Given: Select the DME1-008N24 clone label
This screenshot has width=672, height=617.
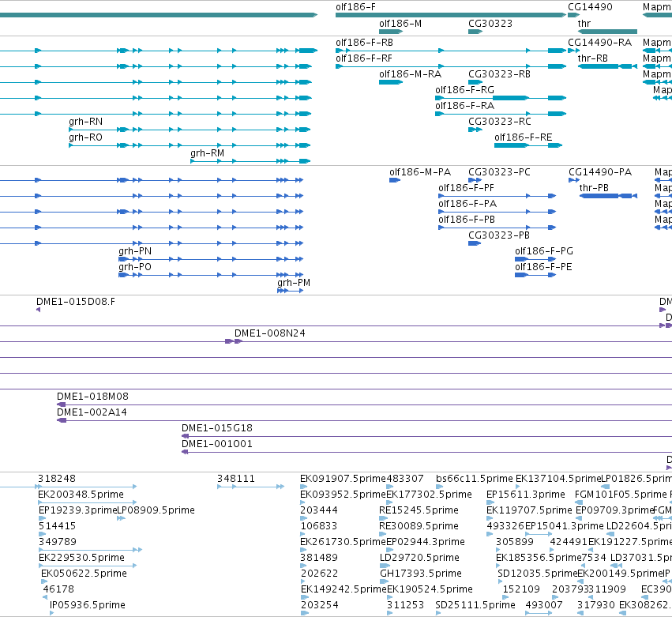Looking at the screenshot, I should point(270,333).
